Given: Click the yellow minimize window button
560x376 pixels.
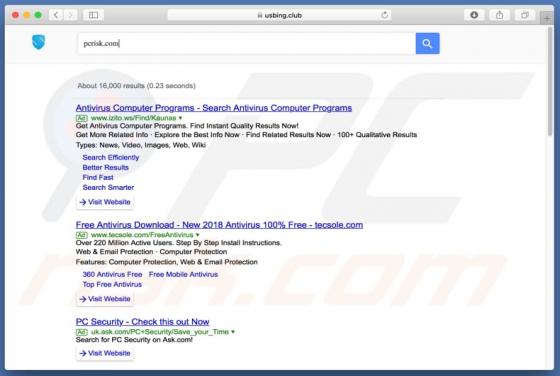Looking at the screenshot, I should coord(27,15).
